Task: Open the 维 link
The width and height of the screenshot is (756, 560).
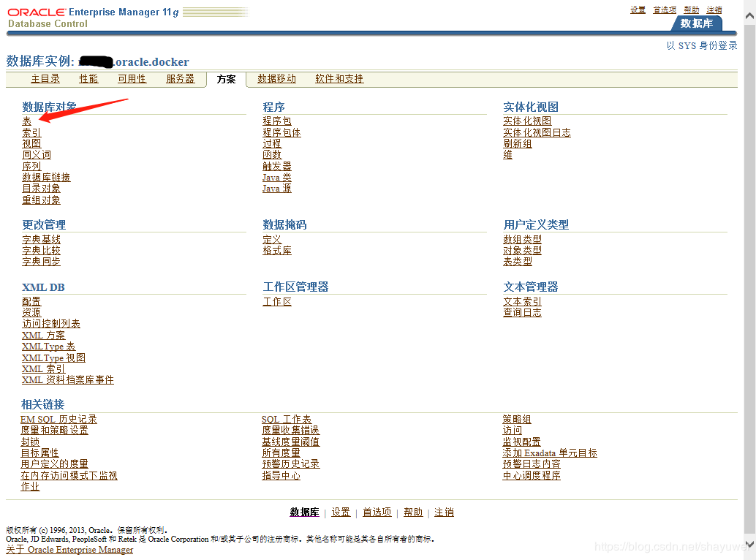Action: (507, 155)
